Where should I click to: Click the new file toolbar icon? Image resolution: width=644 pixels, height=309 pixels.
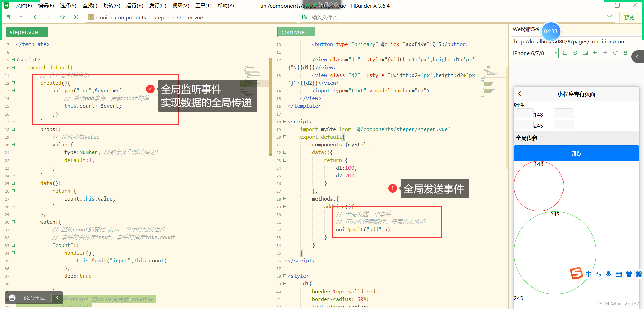7,17
